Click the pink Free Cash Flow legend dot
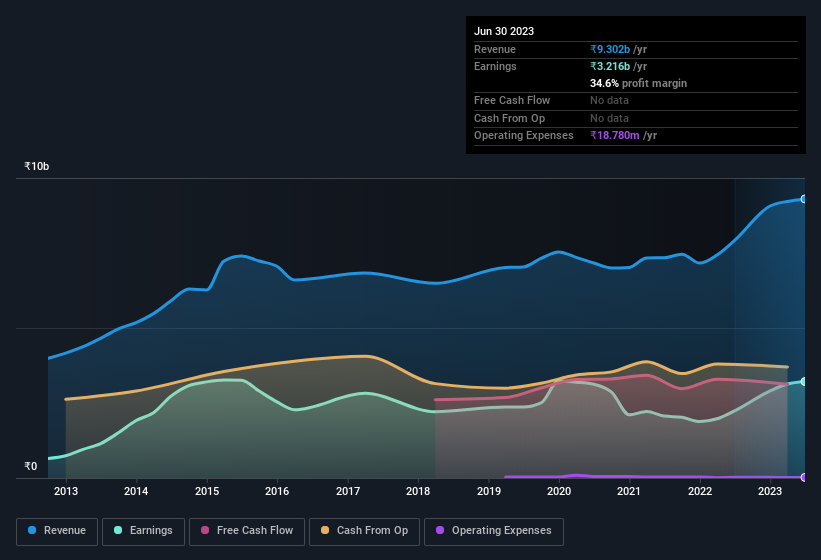821x560 pixels. click(205, 530)
